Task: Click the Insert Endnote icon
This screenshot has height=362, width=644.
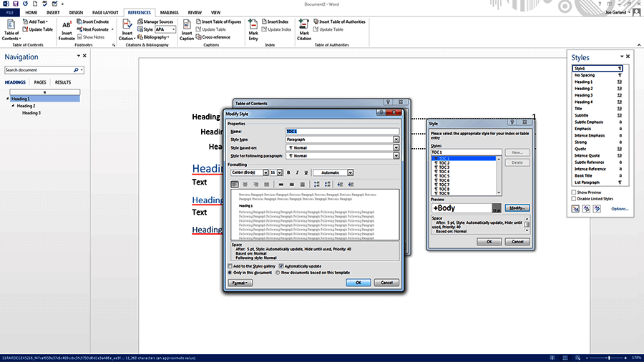Action: tap(93, 21)
